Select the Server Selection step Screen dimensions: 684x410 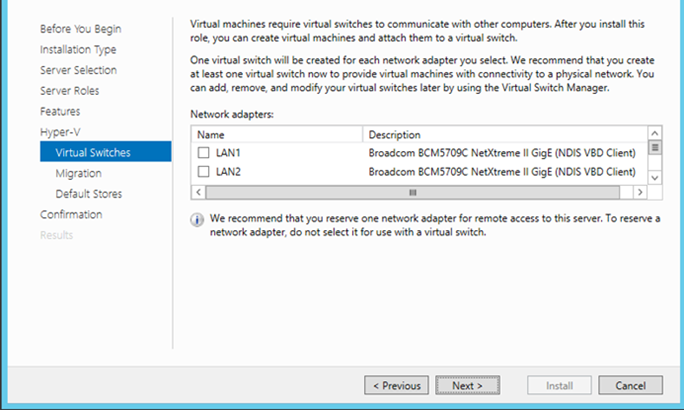point(79,70)
